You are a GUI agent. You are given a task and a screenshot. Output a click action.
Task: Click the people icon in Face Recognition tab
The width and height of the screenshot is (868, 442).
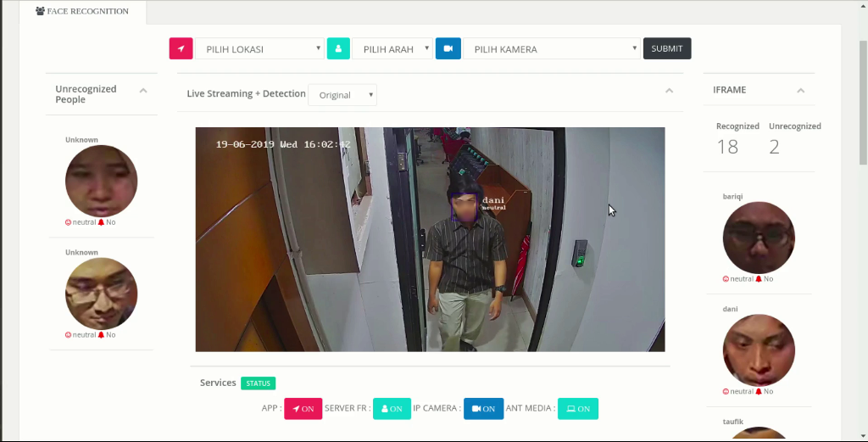[x=40, y=12]
